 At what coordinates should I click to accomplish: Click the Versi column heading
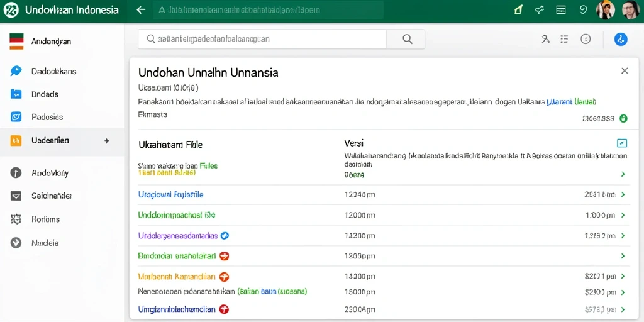coord(353,143)
